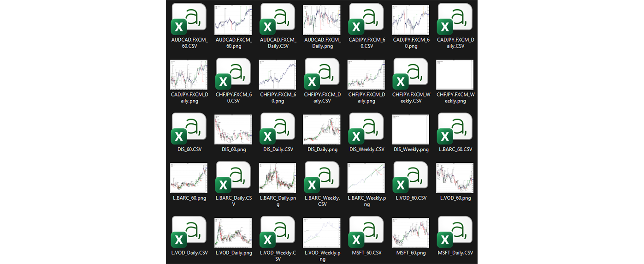Image resolution: width=644 pixels, height=264 pixels.
Task: Open the L.BARC_Daily.png chart thumbnail
Action: (278, 178)
